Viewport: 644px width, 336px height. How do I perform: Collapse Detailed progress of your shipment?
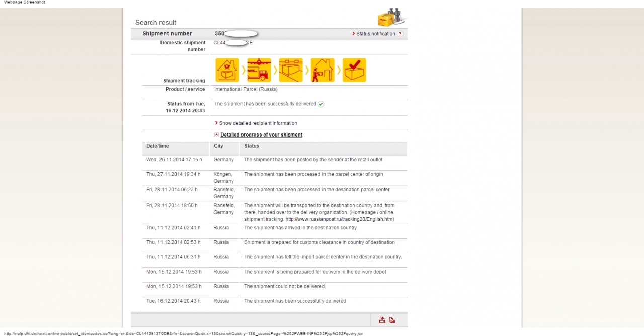[x=261, y=135]
